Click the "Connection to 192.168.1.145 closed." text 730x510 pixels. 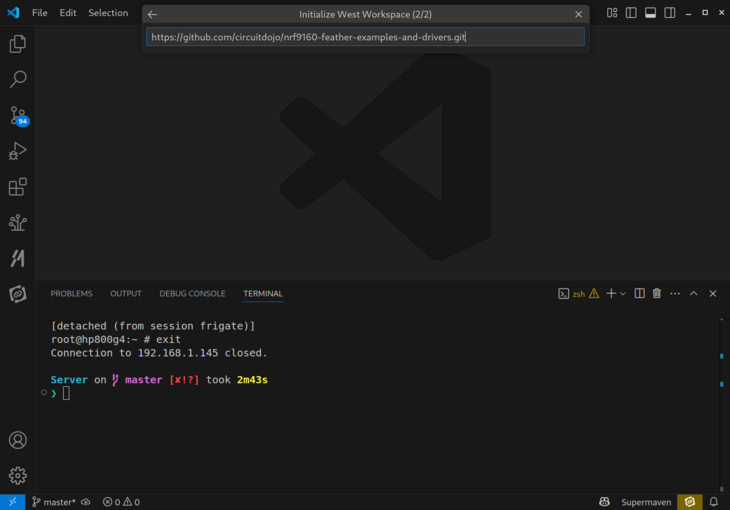tap(159, 353)
